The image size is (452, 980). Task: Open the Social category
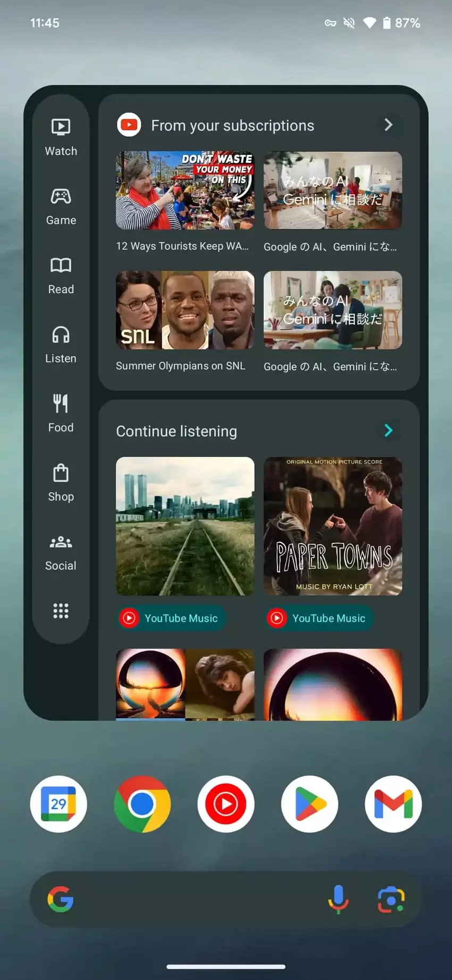pos(61,552)
